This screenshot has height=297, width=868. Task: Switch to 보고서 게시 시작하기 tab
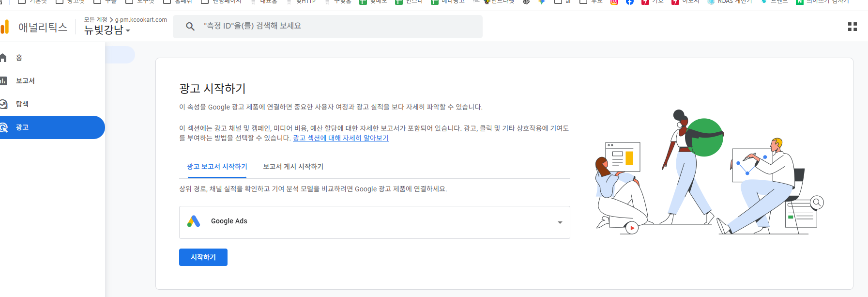point(293,167)
